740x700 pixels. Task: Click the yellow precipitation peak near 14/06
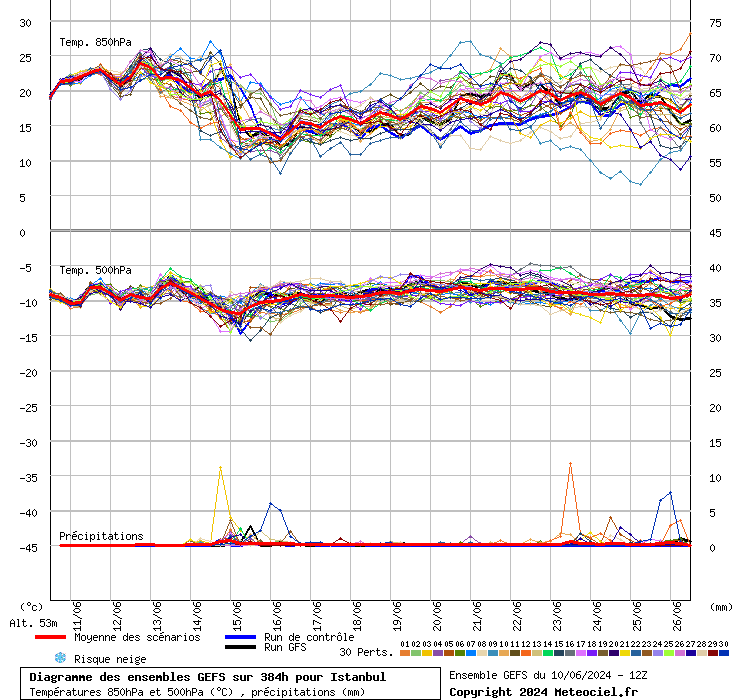tap(220, 468)
